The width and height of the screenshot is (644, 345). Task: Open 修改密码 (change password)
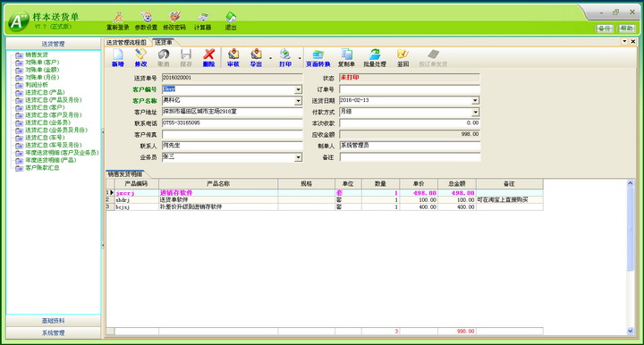(174, 21)
